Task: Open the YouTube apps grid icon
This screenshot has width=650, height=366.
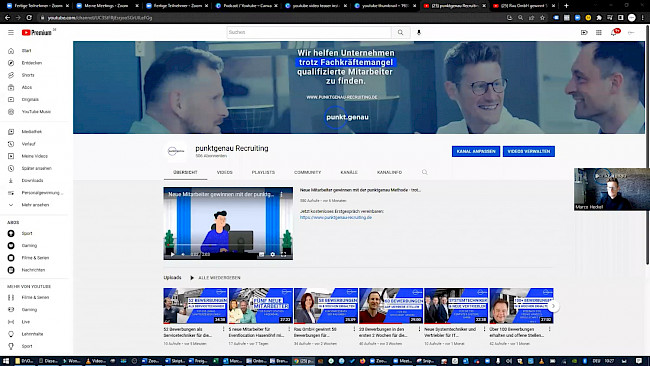Action: 599,32
